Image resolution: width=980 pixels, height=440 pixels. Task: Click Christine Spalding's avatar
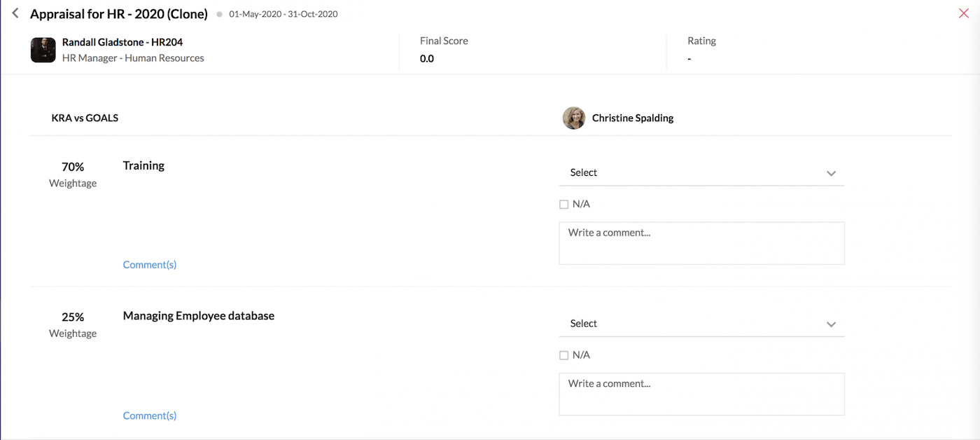tap(574, 118)
